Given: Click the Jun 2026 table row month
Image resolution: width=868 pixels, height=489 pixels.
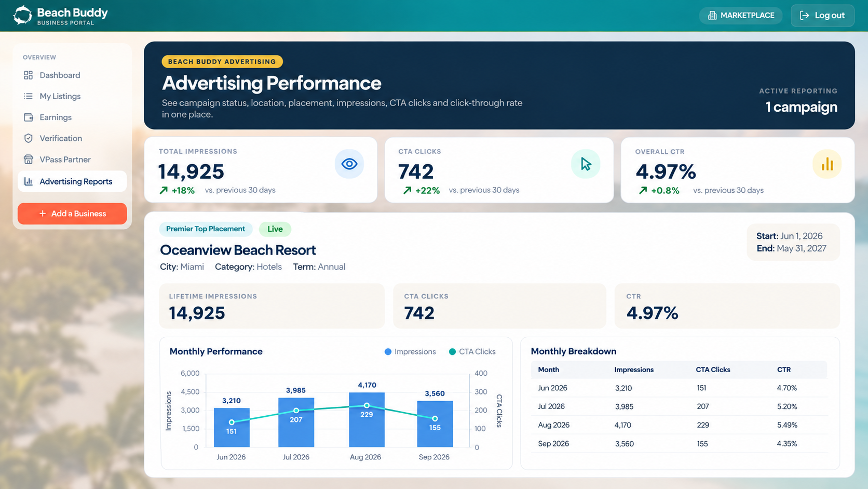Looking at the screenshot, I should point(552,388).
